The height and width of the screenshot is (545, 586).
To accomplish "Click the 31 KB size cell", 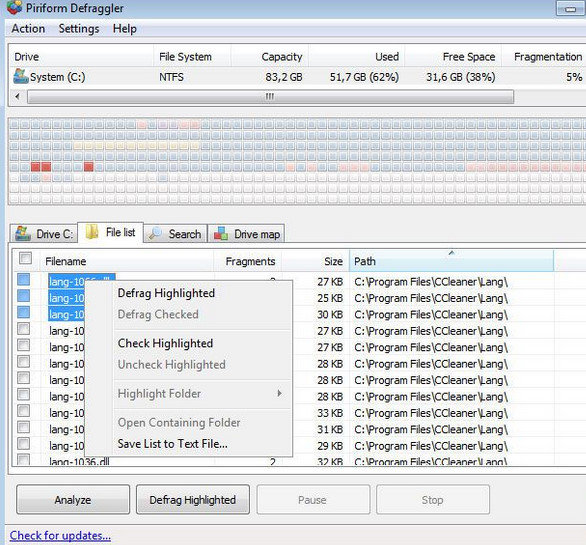I will click(330, 429).
